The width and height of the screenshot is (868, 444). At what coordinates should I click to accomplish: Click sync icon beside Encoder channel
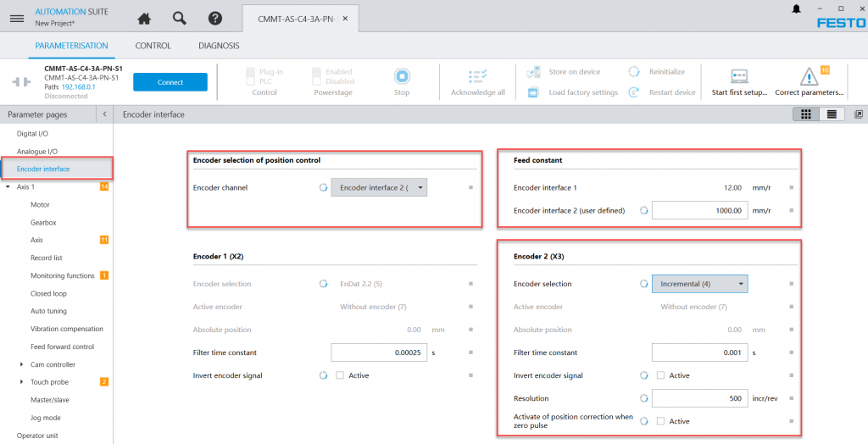coord(323,187)
